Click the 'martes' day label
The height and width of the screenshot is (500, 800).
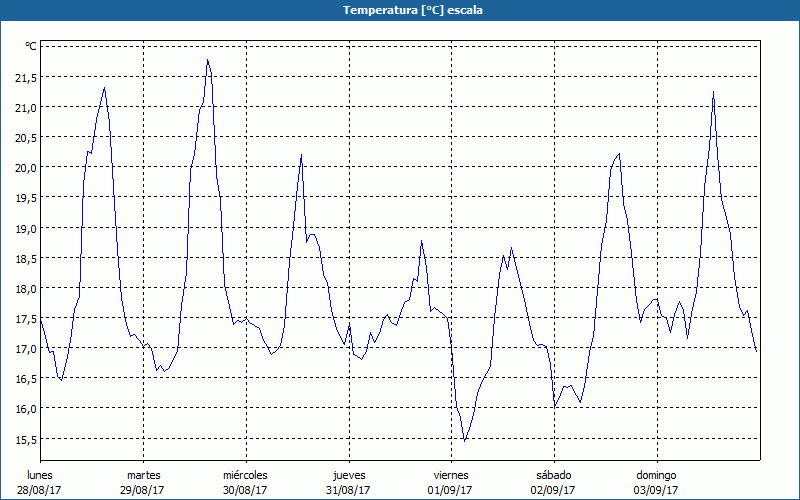click(x=143, y=475)
